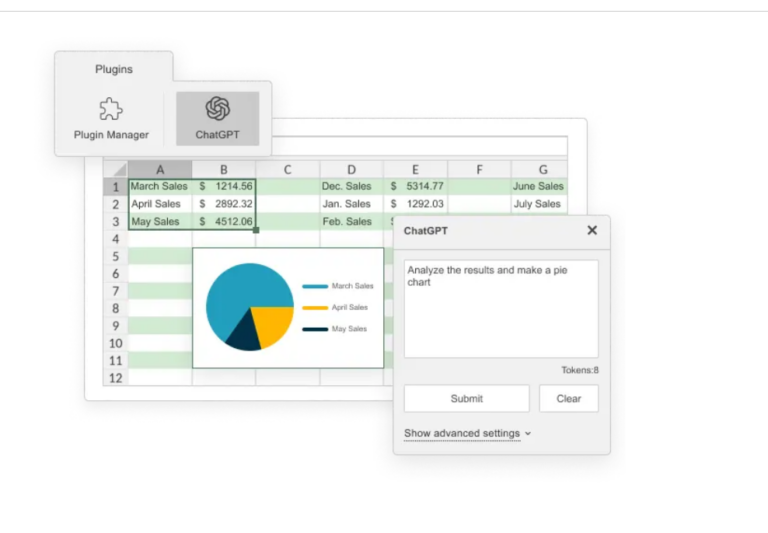Open the Plugin Manager puzzle icon

pos(111,110)
